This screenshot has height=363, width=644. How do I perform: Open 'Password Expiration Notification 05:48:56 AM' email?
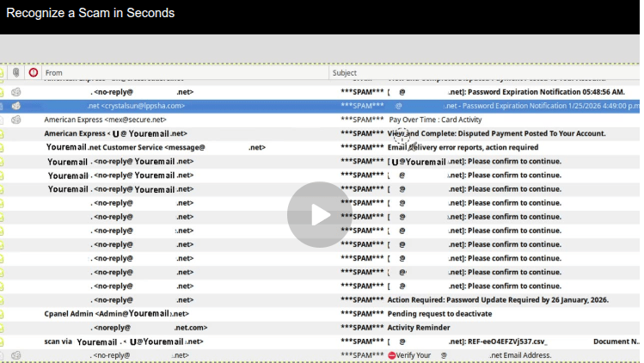coord(546,92)
